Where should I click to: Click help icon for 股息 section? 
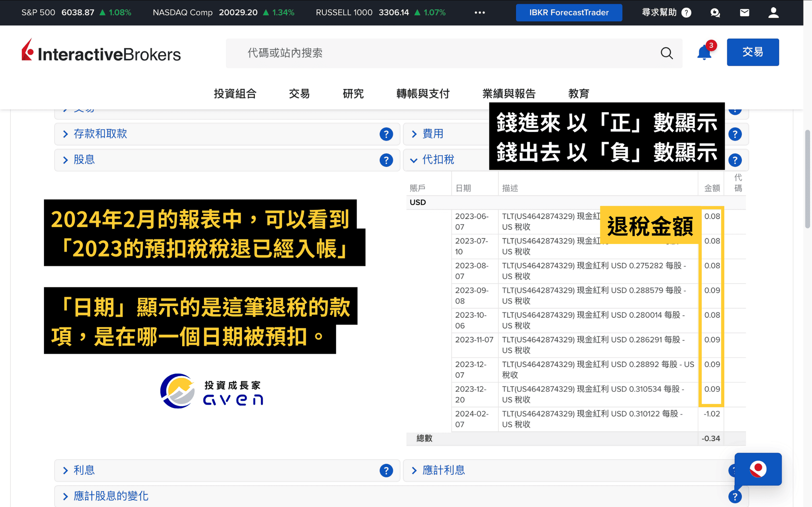pos(386,160)
